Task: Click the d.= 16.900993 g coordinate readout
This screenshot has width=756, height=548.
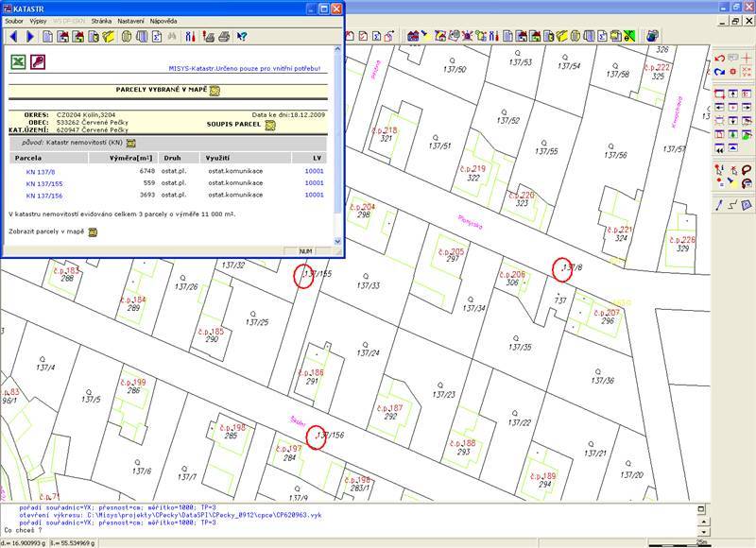Action: [25, 543]
